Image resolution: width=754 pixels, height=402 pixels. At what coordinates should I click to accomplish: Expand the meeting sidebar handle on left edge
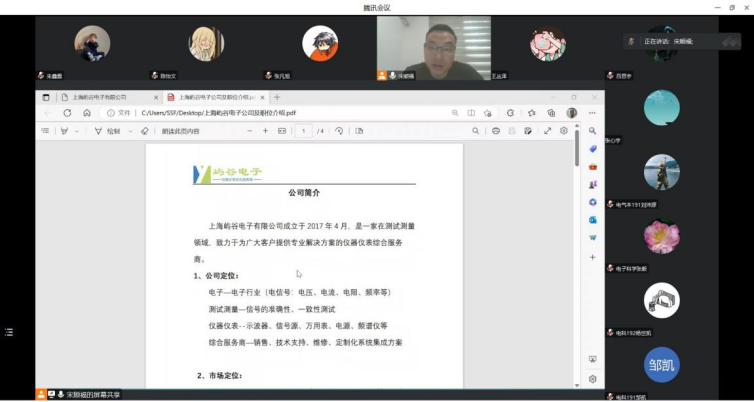[x=9, y=332]
